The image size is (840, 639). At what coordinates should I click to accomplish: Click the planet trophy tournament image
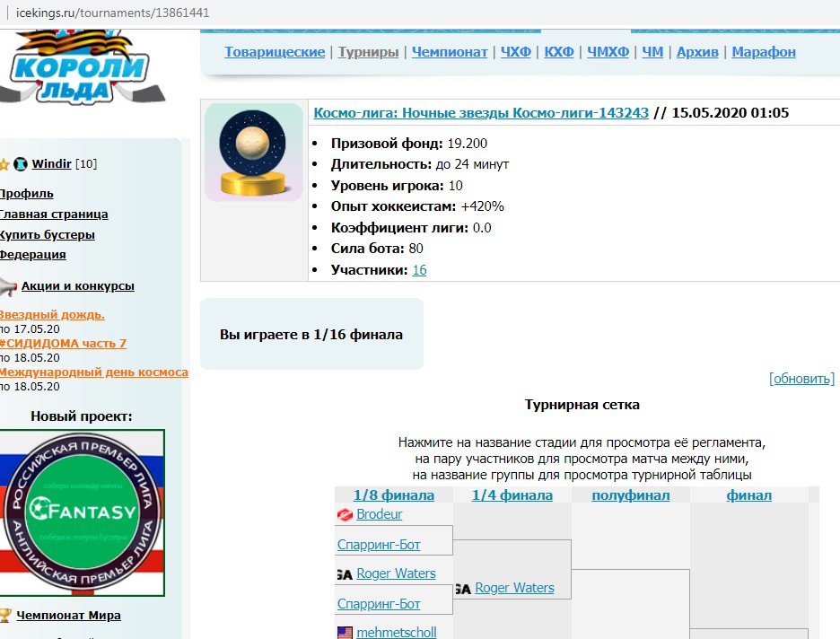[254, 153]
